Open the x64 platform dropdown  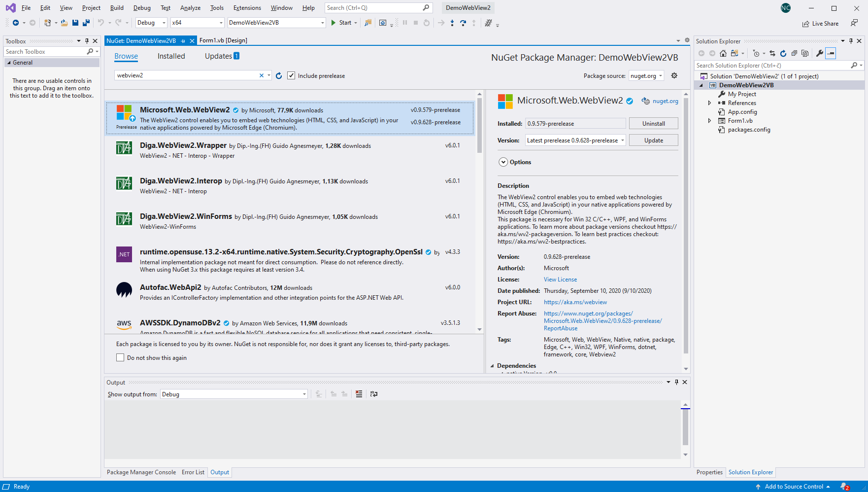point(198,23)
